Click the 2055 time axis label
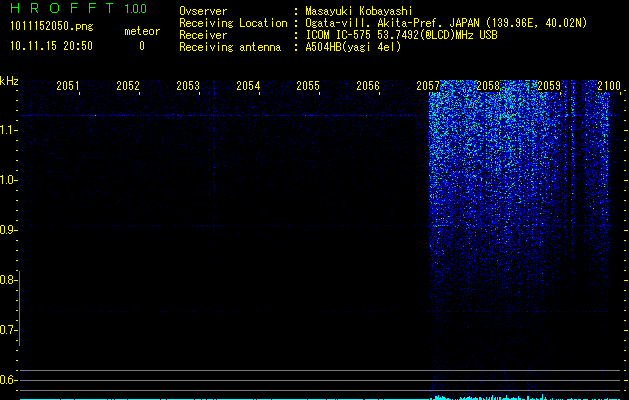The width and height of the screenshot is (629, 400). 308,85
